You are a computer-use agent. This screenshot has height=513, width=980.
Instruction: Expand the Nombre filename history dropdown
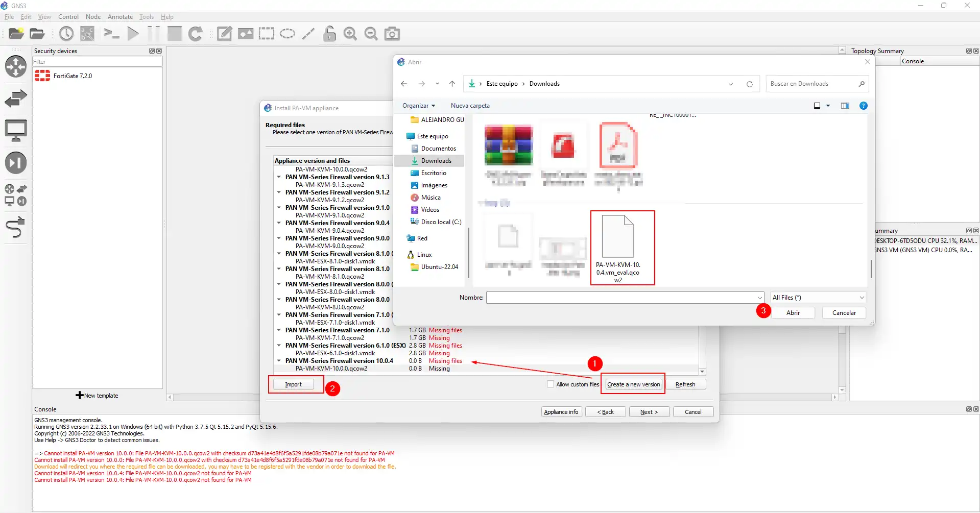760,298
